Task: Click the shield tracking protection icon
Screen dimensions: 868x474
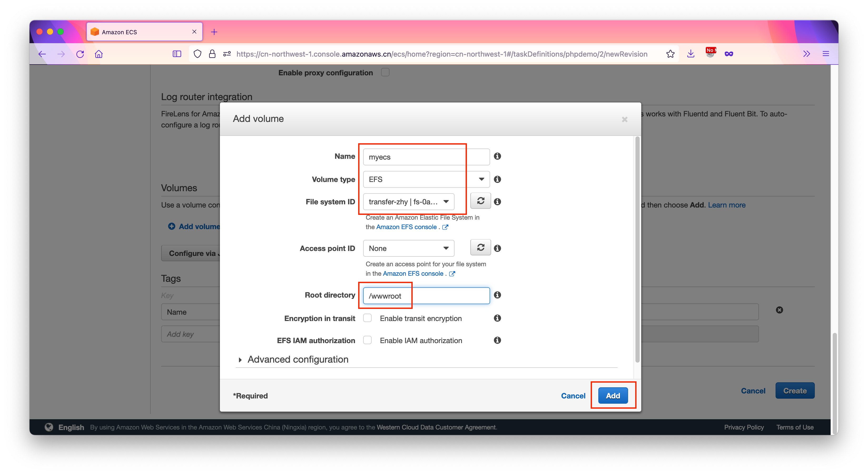Action: click(x=198, y=54)
